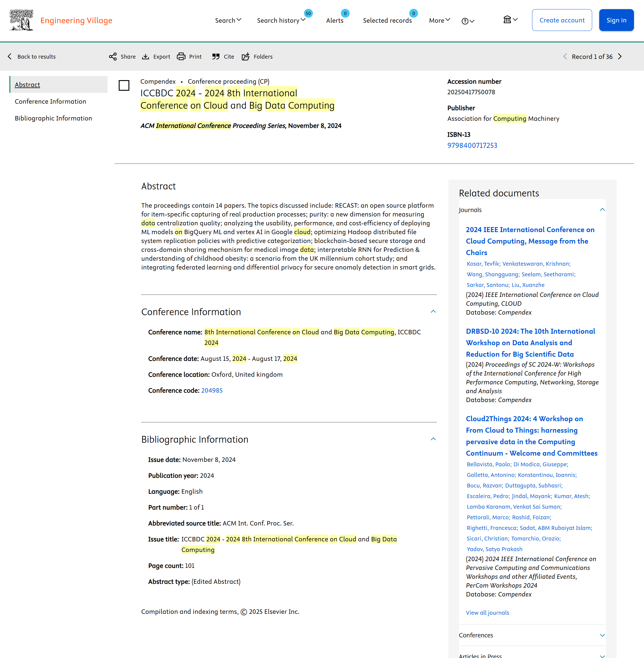The height and width of the screenshot is (658, 644).
Task: Click author Righetti, Francesca
Action: (492, 528)
